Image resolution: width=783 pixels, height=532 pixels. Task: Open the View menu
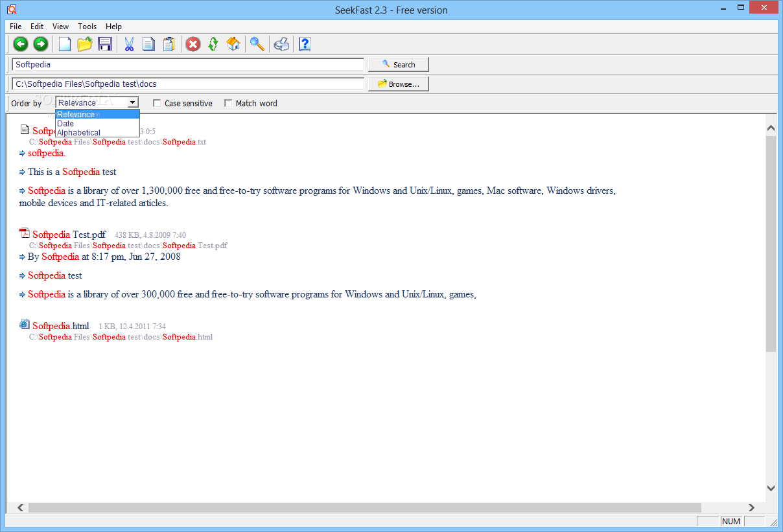click(60, 27)
